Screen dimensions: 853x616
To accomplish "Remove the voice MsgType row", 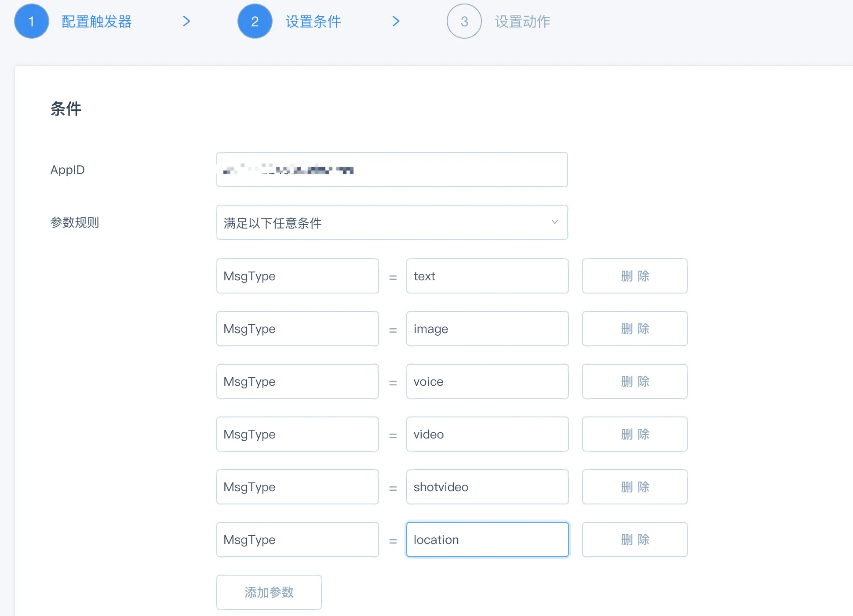I will [x=634, y=381].
